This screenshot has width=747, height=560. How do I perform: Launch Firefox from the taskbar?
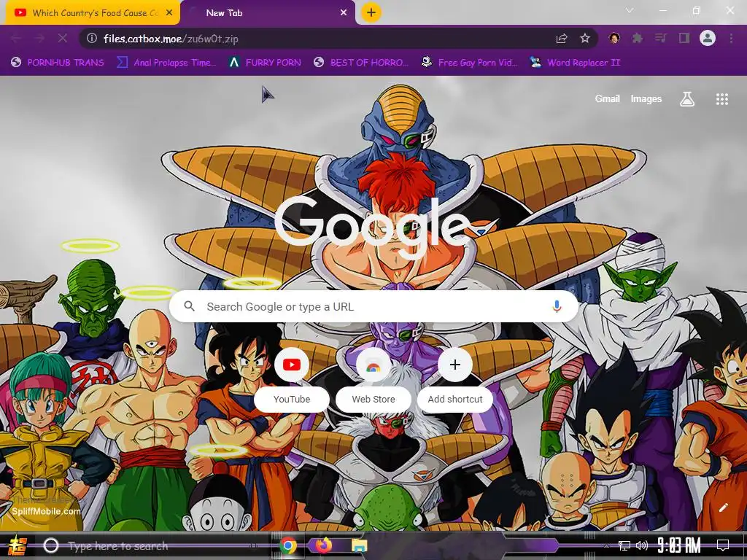pos(324,545)
